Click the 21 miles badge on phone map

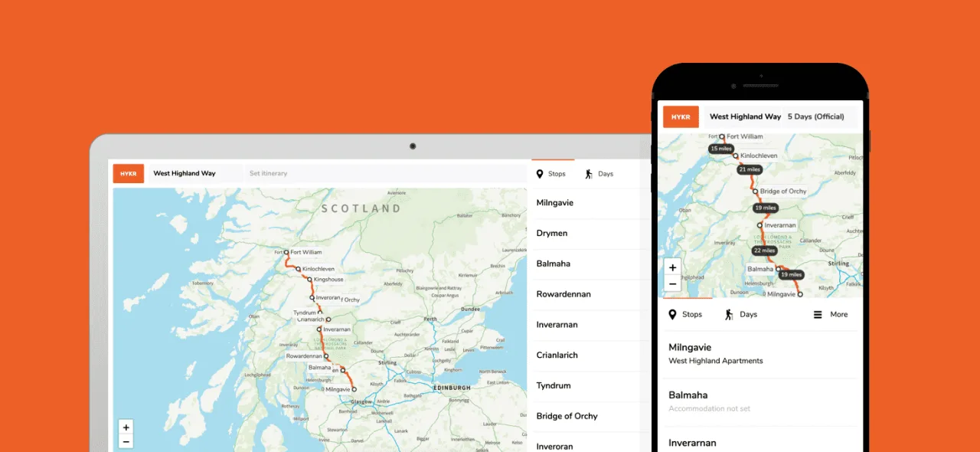click(x=750, y=169)
